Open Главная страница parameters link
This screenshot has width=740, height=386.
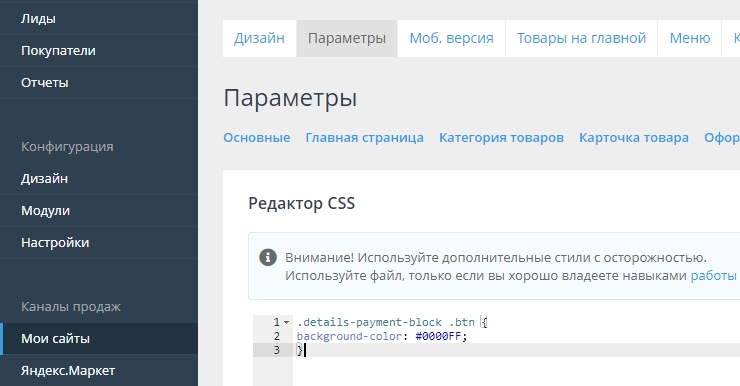(x=364, y=138)
